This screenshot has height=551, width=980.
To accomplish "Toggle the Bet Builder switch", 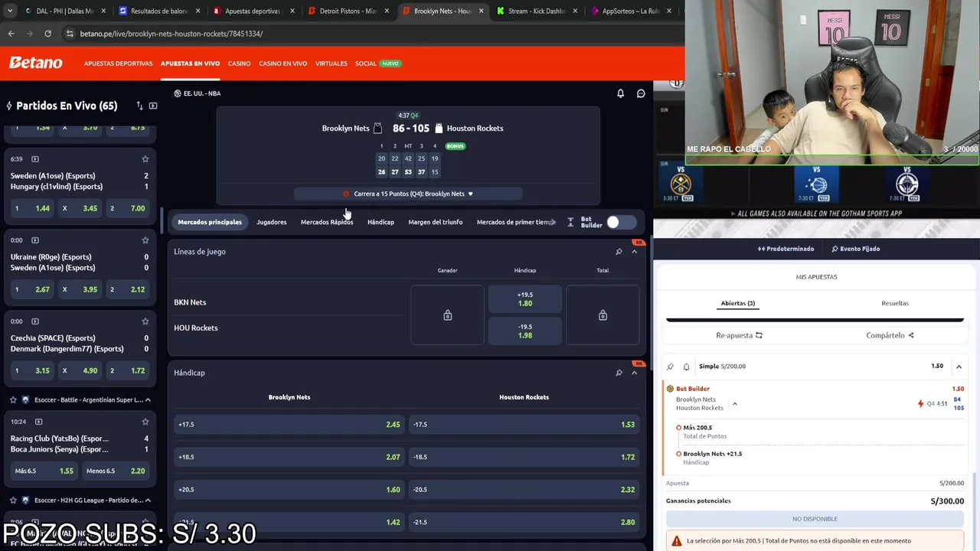I will (621, 222).
